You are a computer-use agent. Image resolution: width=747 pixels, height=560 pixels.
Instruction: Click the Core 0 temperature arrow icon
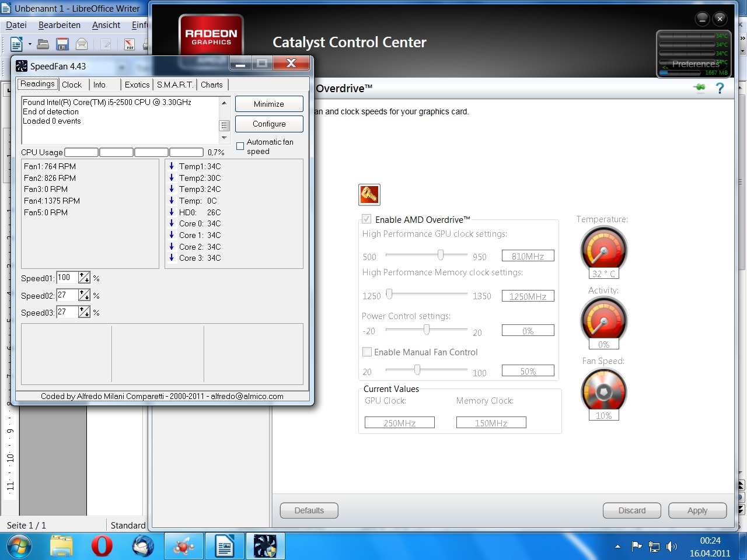[172, 223]
